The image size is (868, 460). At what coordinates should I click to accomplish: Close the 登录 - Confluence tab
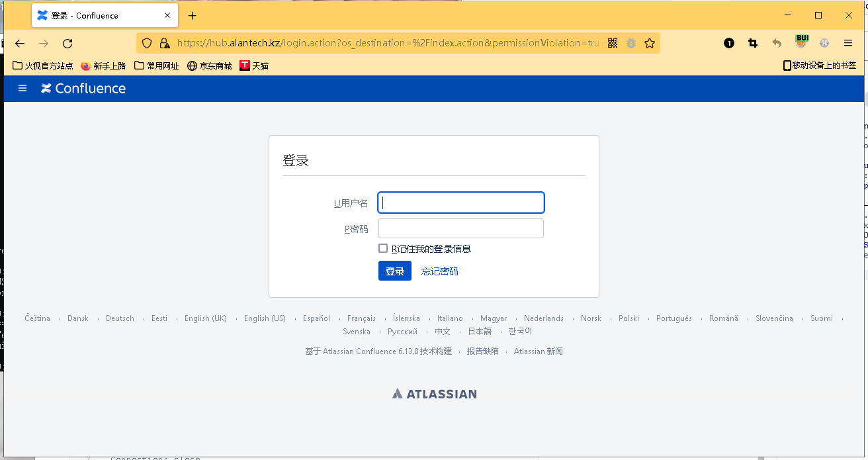pos(167,15)
